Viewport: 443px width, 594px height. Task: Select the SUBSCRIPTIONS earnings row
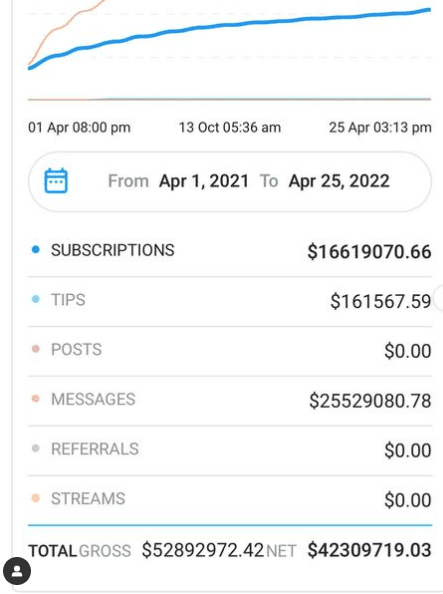(230, 251)
